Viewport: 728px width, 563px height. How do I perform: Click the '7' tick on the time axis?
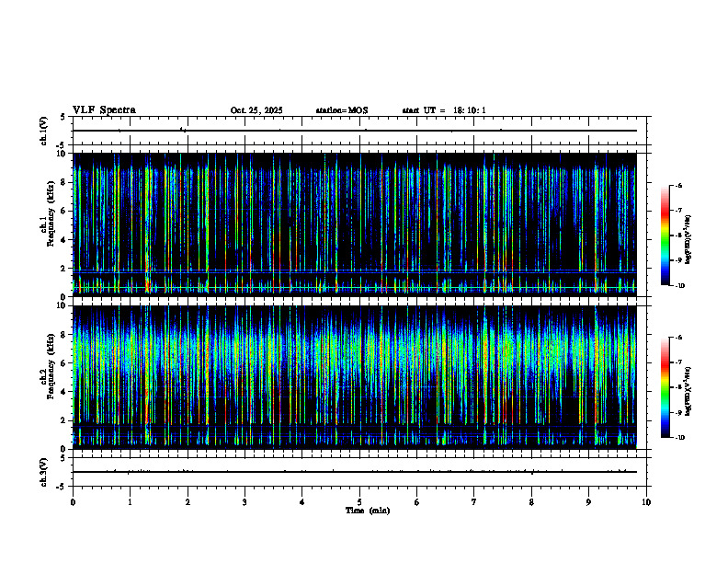474,502
